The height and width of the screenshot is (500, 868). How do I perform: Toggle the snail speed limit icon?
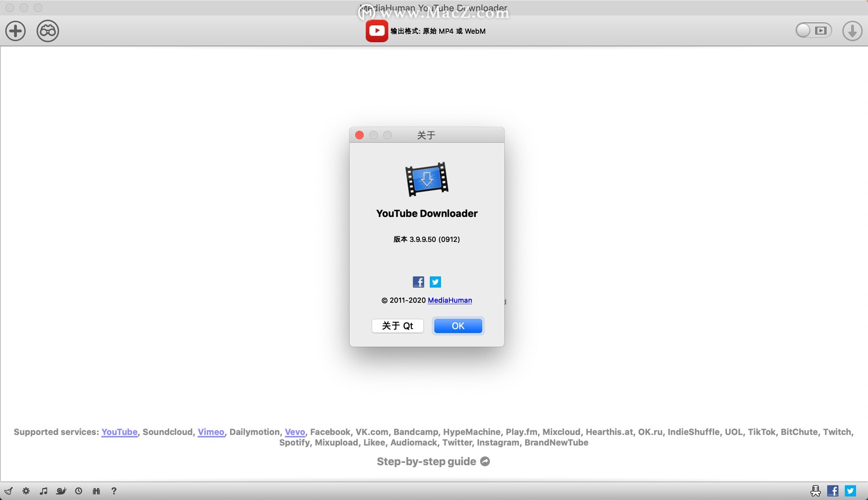(61, 491)
